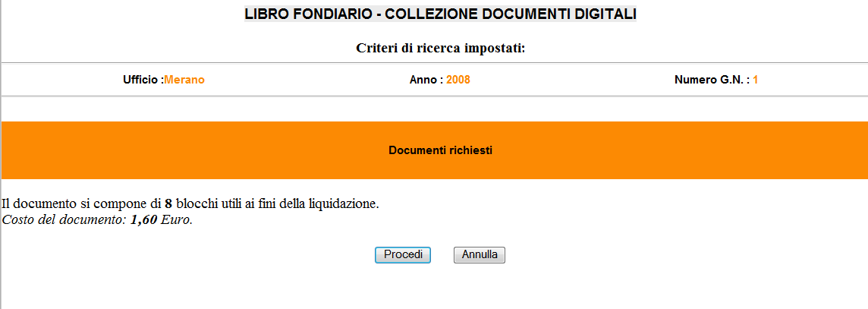Click the word liquidazione
868x309 pixels.
point(344,203)
